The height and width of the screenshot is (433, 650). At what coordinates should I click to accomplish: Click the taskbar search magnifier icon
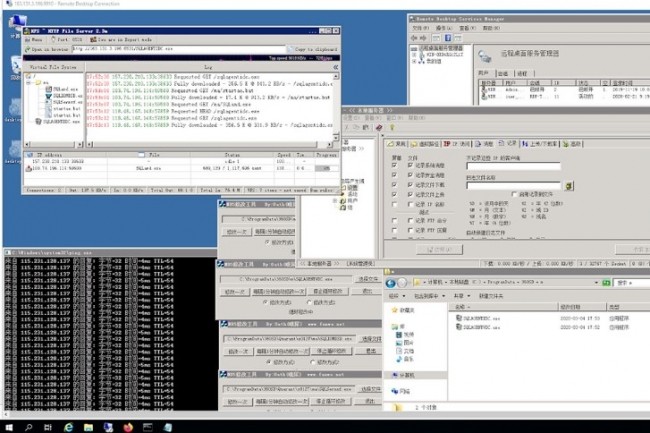point(29,427)
